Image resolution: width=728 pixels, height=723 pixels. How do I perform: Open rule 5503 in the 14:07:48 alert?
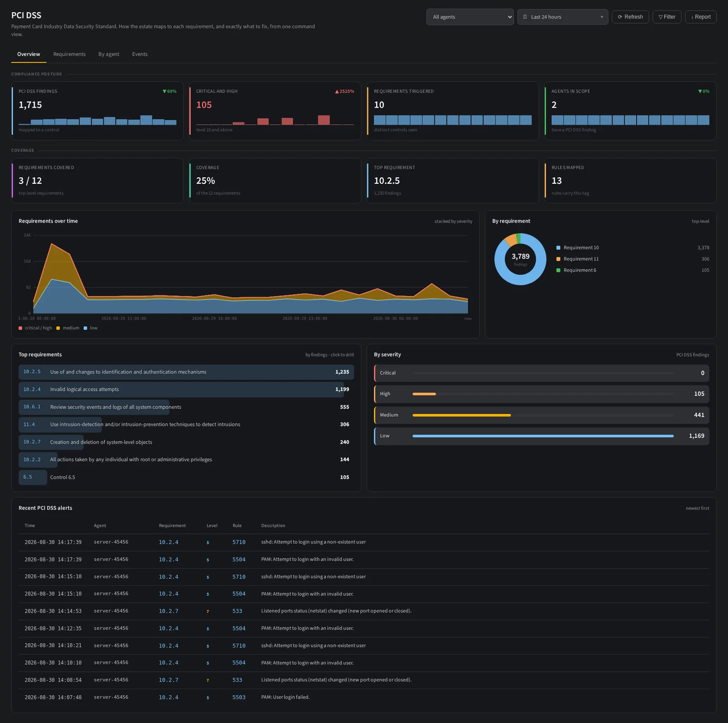click(239, 698)
